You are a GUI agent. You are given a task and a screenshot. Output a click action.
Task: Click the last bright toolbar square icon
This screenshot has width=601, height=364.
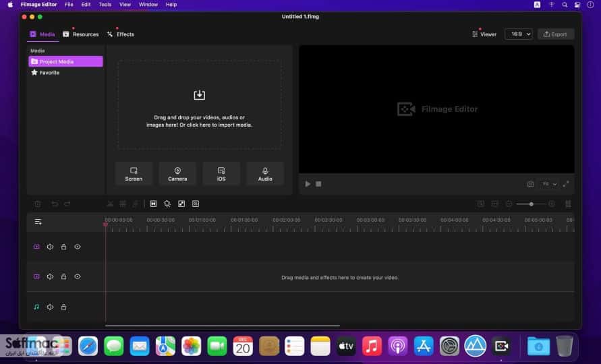click(196, 204)
